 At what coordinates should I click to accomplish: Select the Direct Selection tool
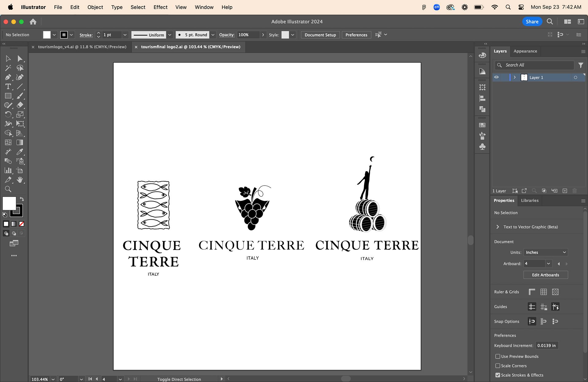(20, 59)
